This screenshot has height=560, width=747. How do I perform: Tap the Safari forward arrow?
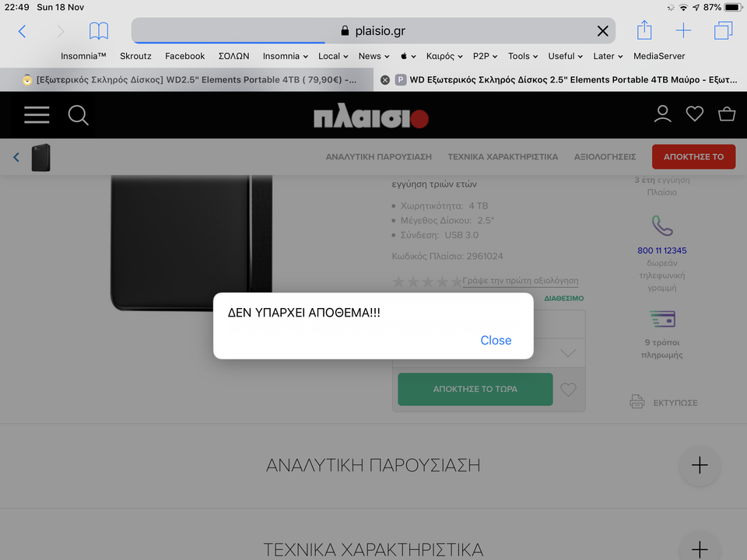61,31
